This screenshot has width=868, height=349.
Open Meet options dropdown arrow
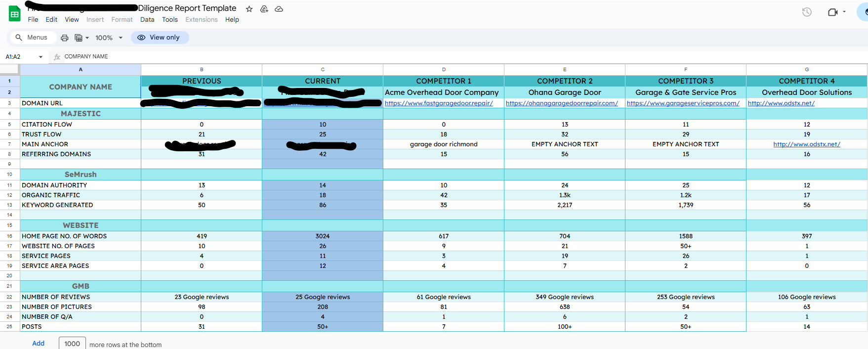[844, 12]
